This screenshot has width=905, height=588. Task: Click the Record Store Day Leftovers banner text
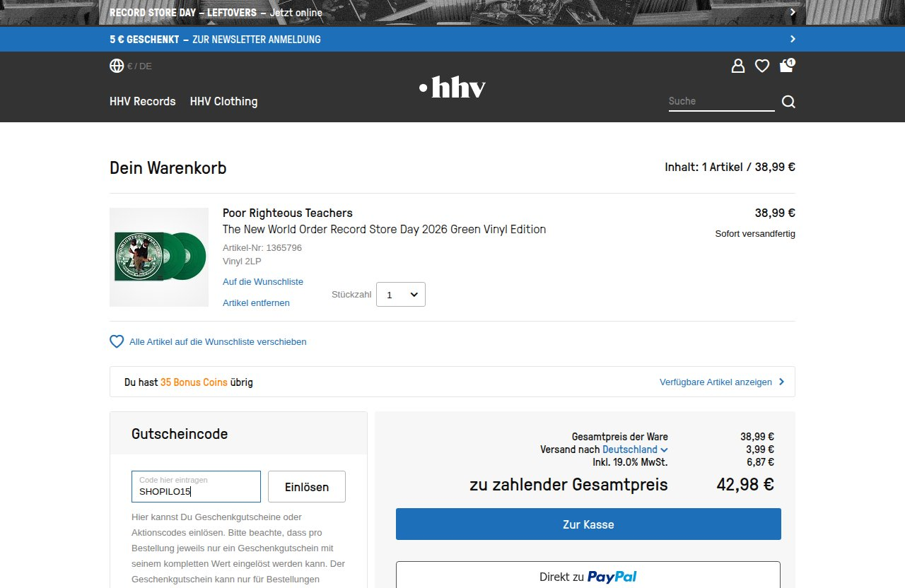tap(216, 13)
